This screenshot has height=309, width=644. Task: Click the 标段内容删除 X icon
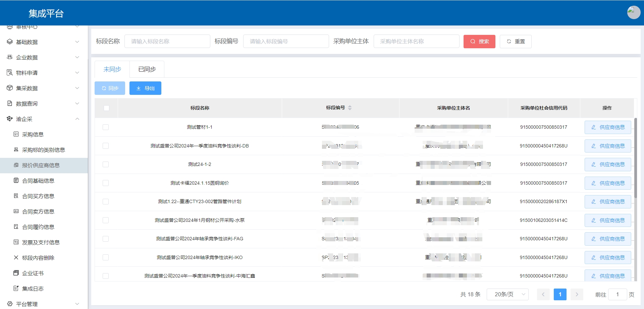(16, 258)
